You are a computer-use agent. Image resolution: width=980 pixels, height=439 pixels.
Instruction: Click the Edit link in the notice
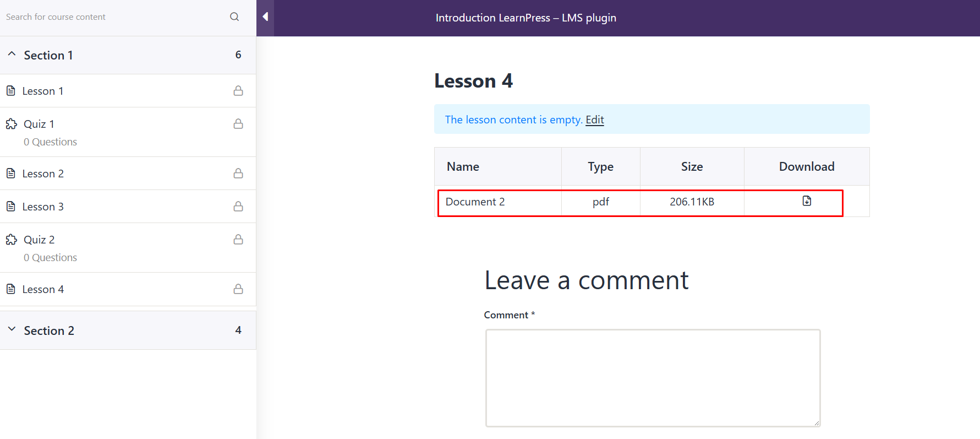[594, 120]
